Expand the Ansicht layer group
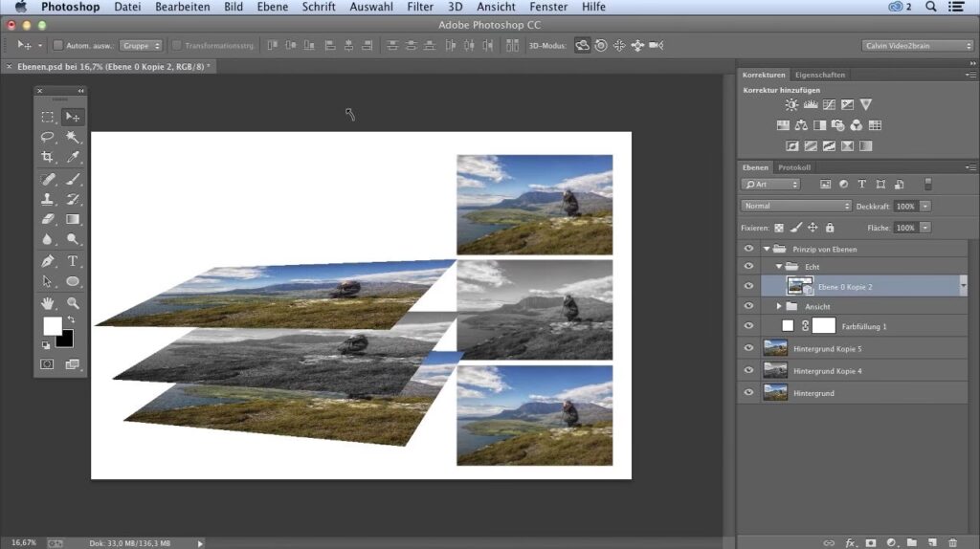The height and width of the screenshot is (549, 980). point(779,306)
